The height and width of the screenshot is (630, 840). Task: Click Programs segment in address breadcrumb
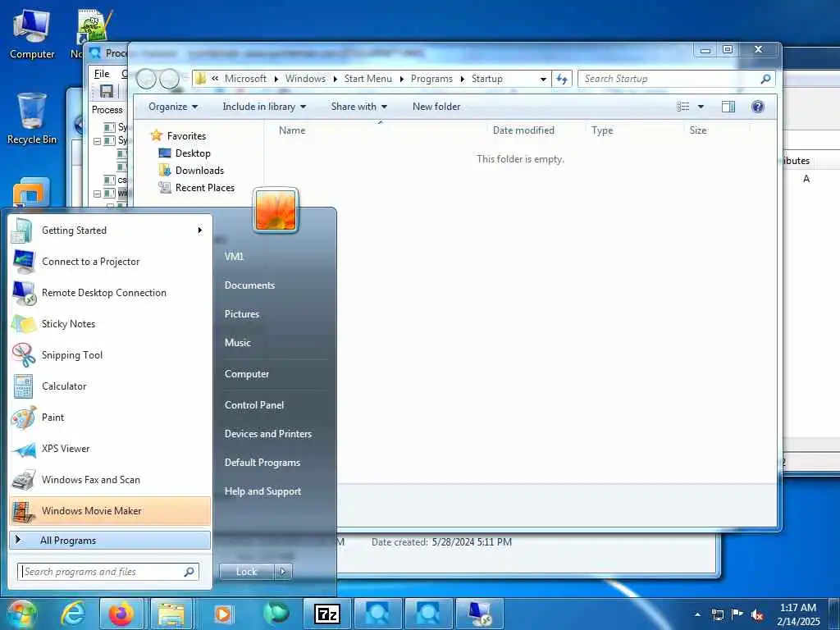pos(431,79)
